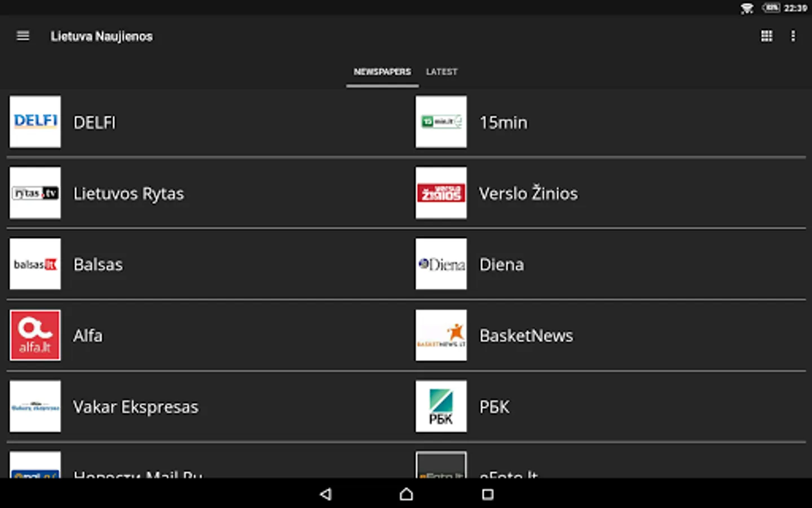Tap the РБК logo thumbnail
Image resolution: width=812 pixels, height=508 pixels.
(x=441, y=406)
